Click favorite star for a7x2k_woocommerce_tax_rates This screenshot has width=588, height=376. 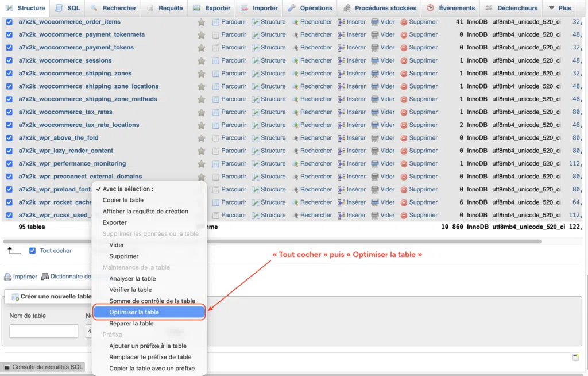tap(202, 112)
